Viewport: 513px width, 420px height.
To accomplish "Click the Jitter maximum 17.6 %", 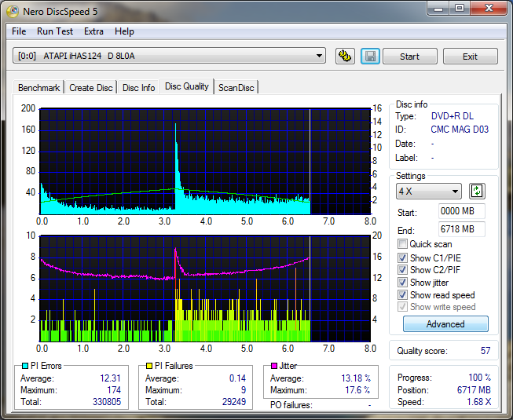I will click(x=357, y=390).
